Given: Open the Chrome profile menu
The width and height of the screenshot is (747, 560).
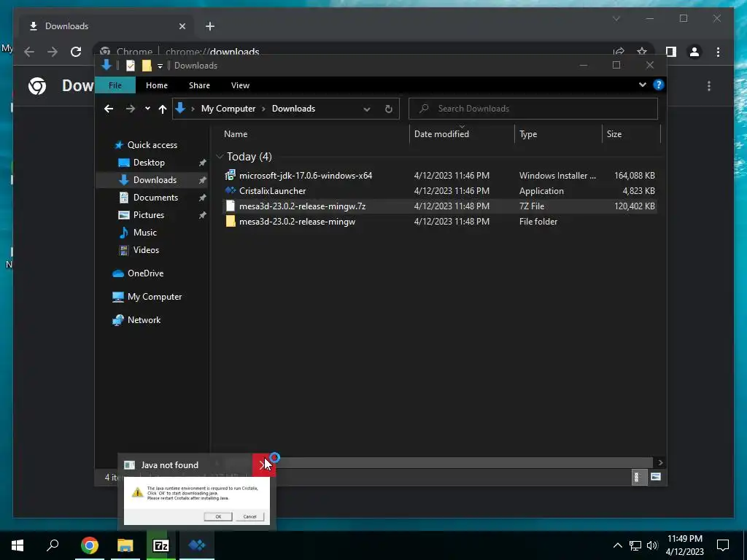Looking at the screenshot, I should 694,52.
